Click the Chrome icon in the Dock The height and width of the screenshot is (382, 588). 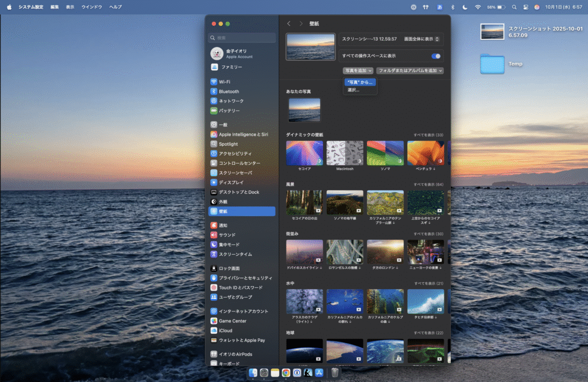click(285, 373)
